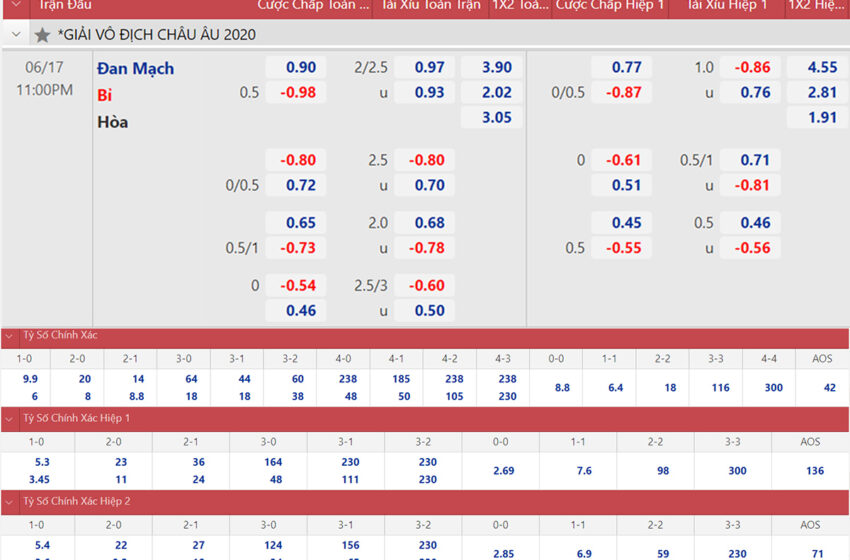Star the Giải Vô Địch Châu Âu 2020 league
850x560 pixels.
pyautogui.click(x=42, y=35)
